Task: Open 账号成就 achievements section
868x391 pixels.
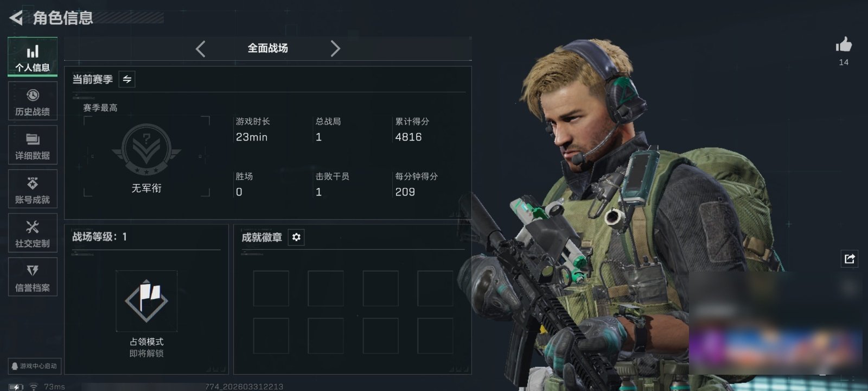Action: [x=33, y=189]
